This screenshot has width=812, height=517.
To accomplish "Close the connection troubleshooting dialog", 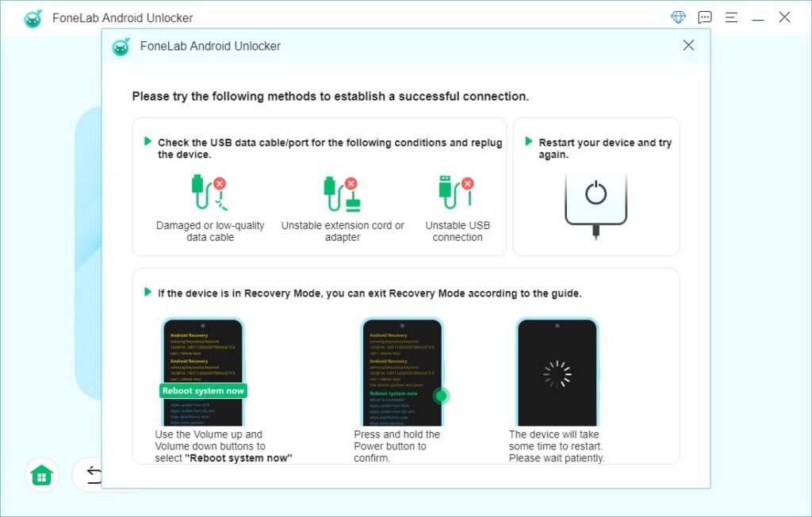I will pyautogui.click(x=688, y=45).
